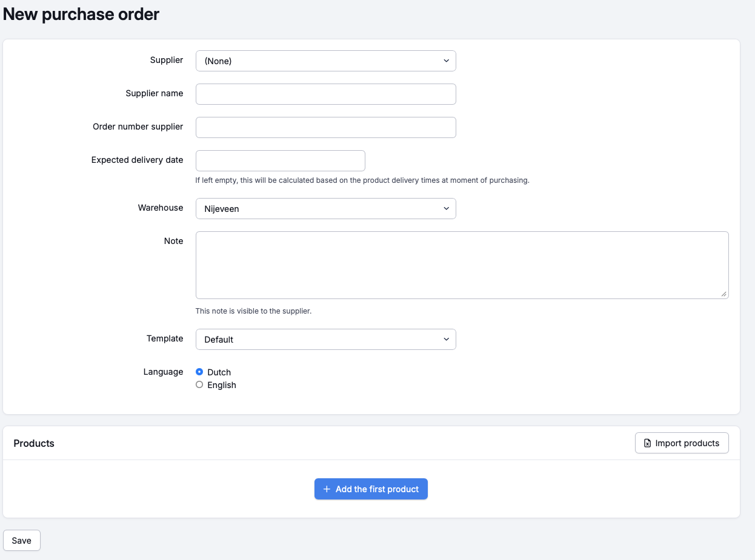755x560 pixels.
Task: Click the 'Supplier name' field label
Action: 154,93
